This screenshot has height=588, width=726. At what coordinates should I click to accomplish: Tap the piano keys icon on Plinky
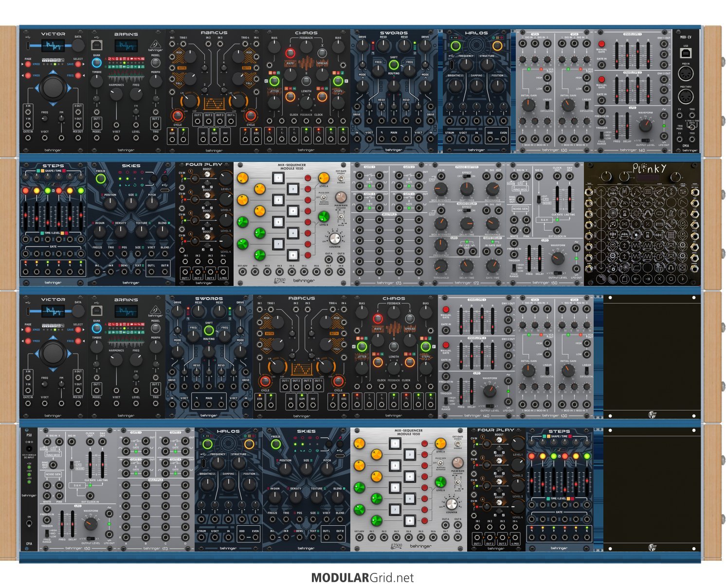pos(648,191)
